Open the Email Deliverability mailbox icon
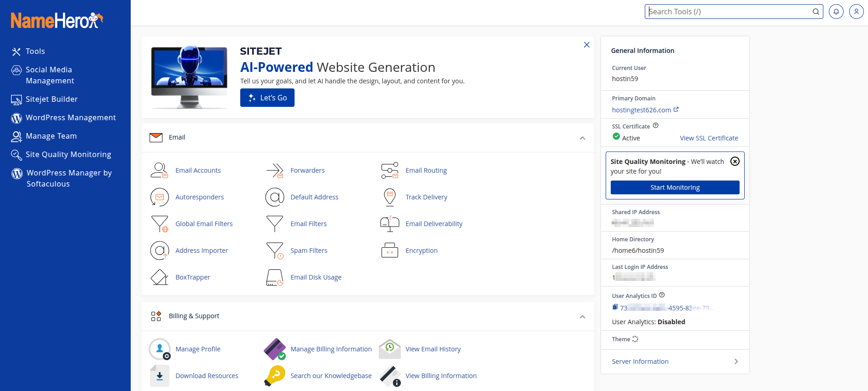Image resolution: width=868 pixels, height=391 pixels. click(390, 224)
